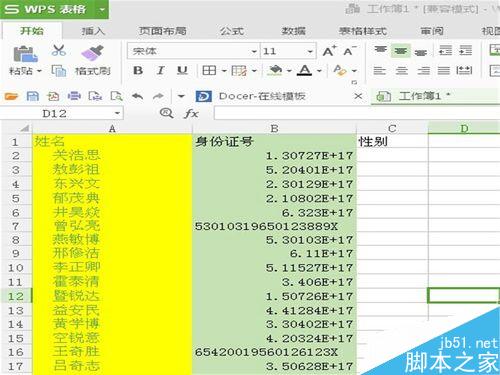This screenshot has width=500, height=375.
Task: Select the Format Painter brush
Action: 92,53
